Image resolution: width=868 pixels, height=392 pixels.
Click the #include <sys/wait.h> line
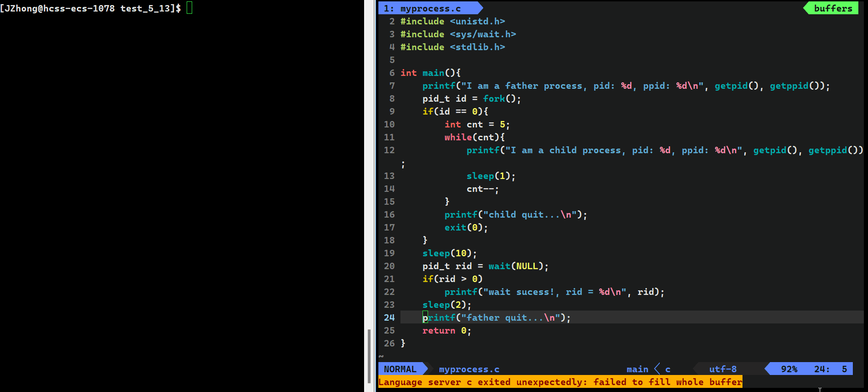(458, 34)
